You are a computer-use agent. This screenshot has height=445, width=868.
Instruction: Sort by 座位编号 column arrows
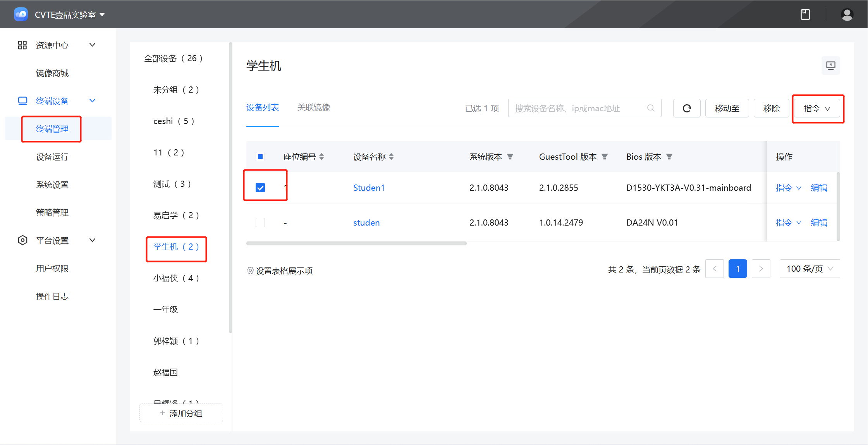(x=321, y=157)
